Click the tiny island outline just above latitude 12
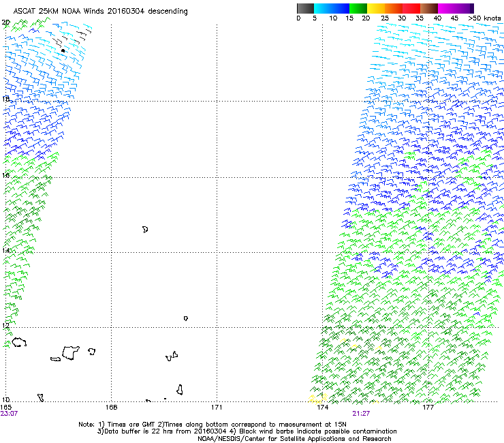Image resolution: width=504 pixels, height=443 pixels. coord(186,318)
